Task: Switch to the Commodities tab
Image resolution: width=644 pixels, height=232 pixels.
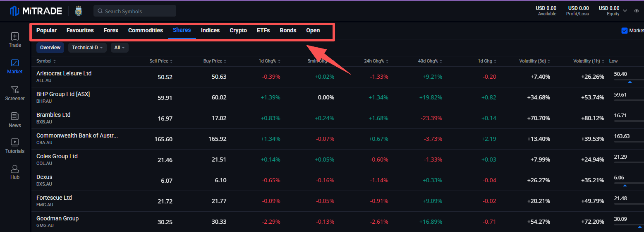Action: [x=146, y=30]
